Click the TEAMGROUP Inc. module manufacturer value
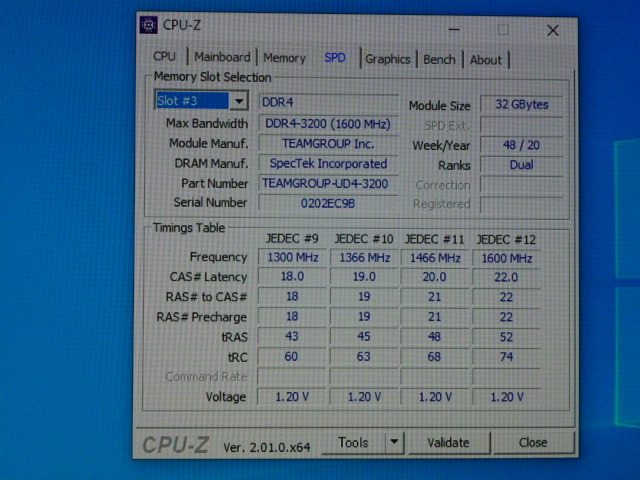 (x=328, y=144)
